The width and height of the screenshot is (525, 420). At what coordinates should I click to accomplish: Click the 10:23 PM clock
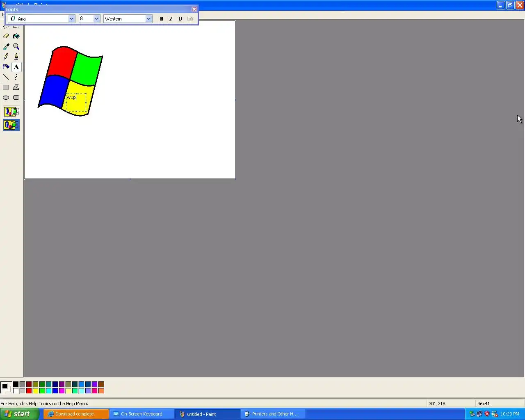click(x=510, y=414)
